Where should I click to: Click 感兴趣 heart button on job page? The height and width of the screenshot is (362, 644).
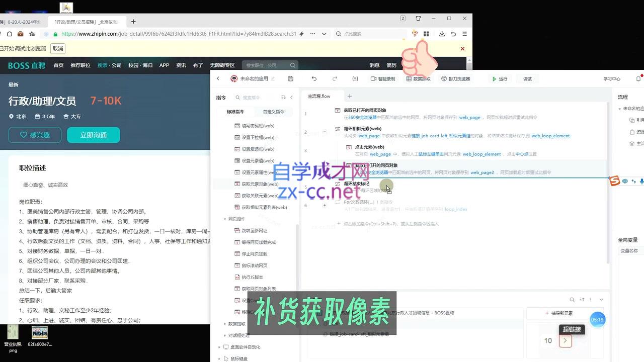pyautogui.click(x=35, y=135)
